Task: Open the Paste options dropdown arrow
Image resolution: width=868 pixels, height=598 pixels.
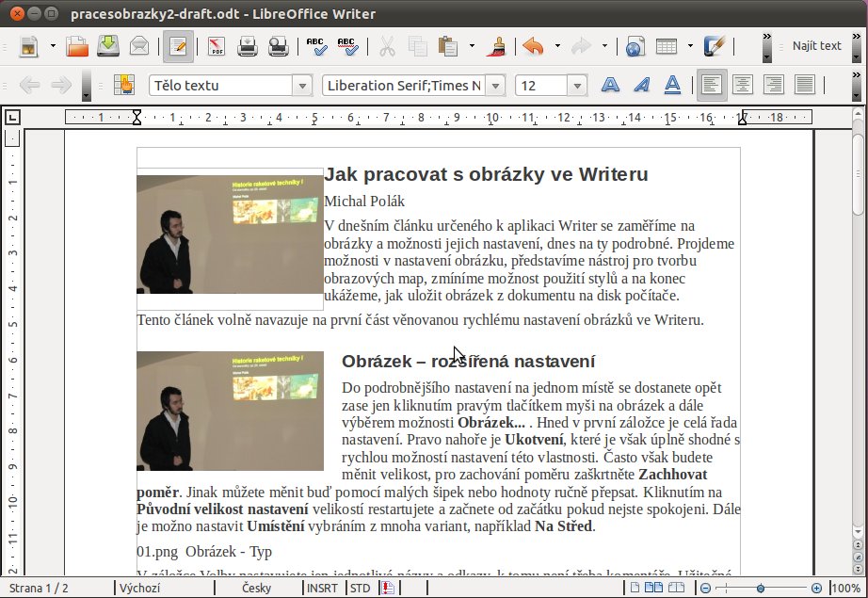Action: coord(472,46)
